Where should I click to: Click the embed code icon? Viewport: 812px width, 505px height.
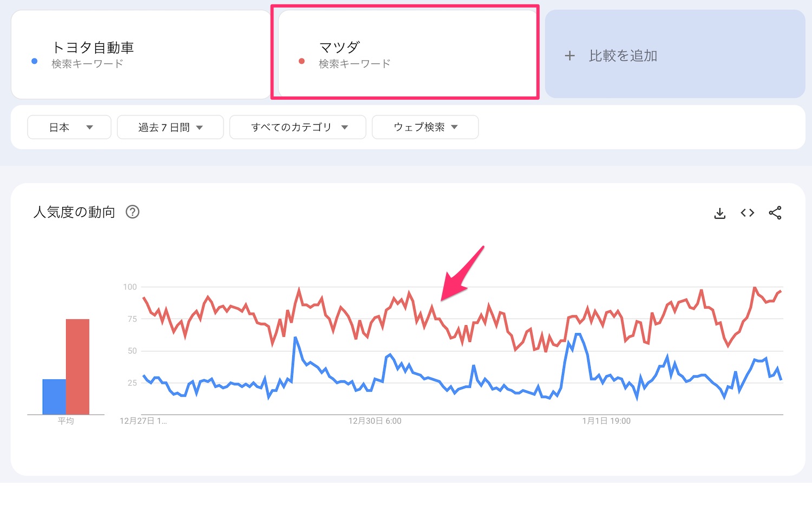pos(748,213)
